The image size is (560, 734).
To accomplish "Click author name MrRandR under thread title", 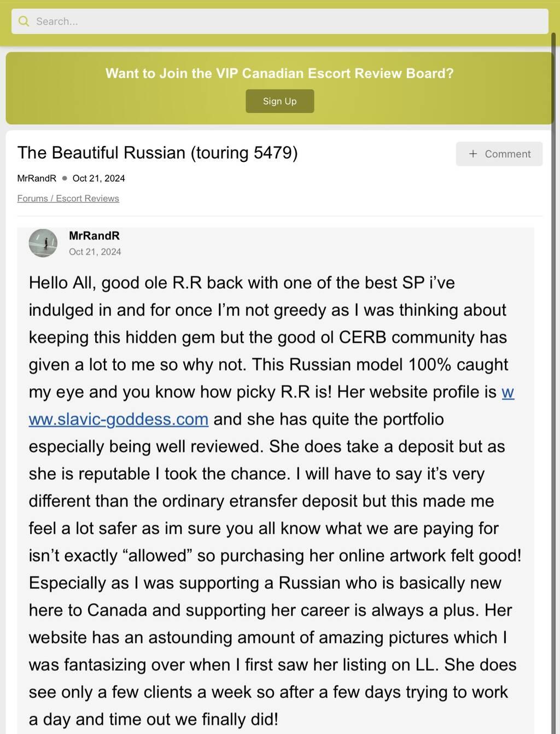I will point(37,178).
